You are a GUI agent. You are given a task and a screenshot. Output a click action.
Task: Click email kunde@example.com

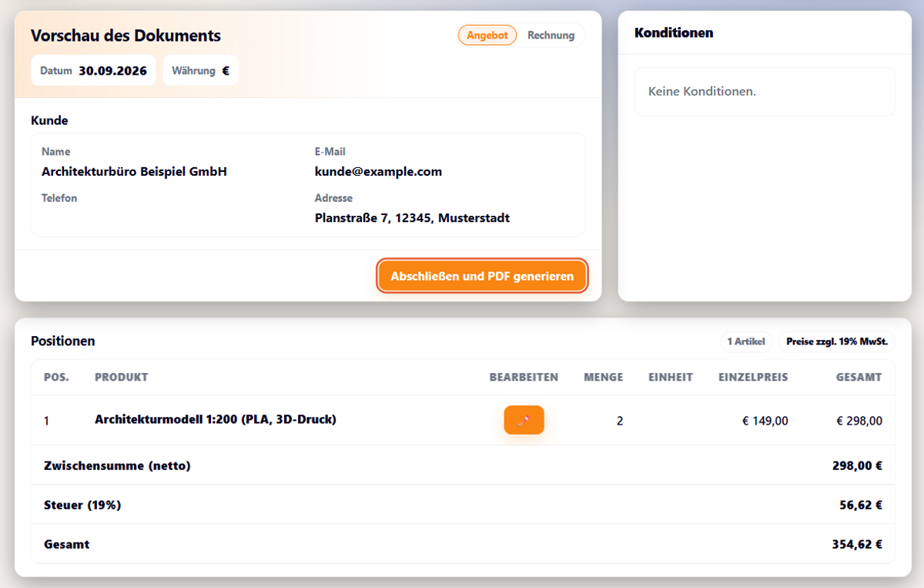[x=378, y=172]
